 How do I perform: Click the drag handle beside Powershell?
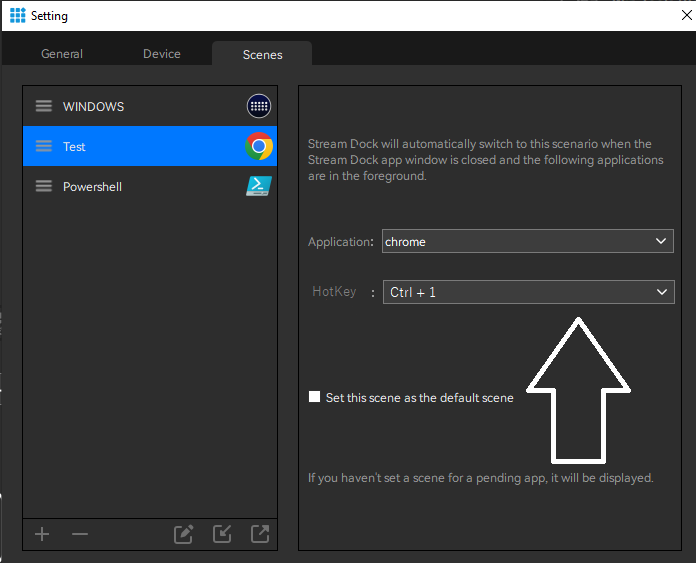44,186
